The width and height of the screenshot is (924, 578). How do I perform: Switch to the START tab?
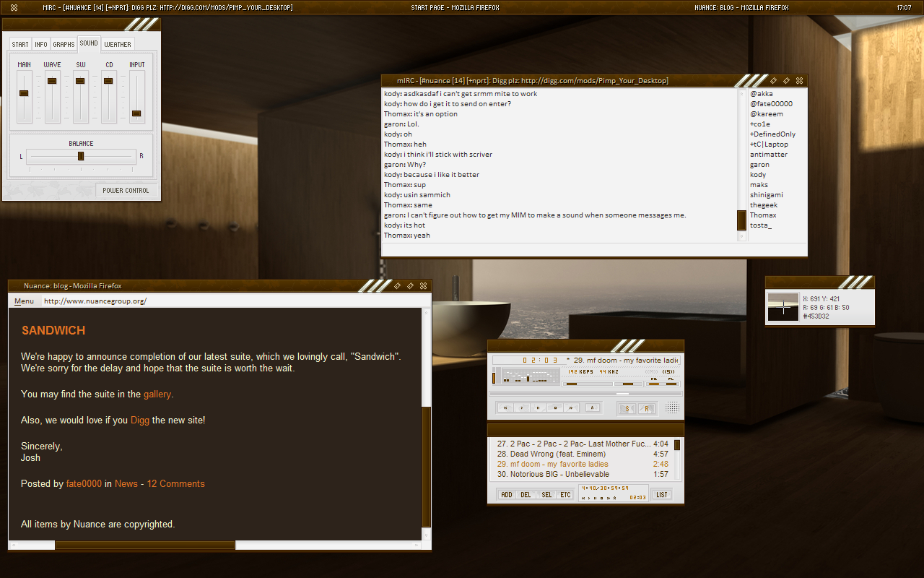tap(20, 44)
